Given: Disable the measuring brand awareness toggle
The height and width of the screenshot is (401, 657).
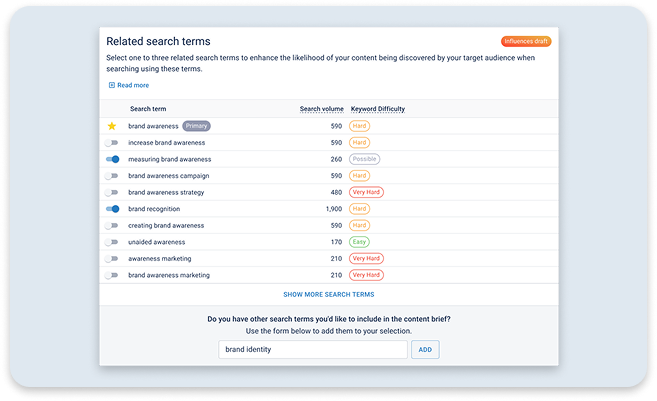Looking at the screenshot, I should [x=112, y=159].
